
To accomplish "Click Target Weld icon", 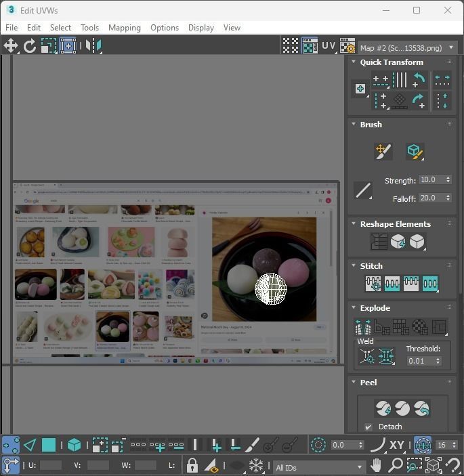I will [367, 356].
